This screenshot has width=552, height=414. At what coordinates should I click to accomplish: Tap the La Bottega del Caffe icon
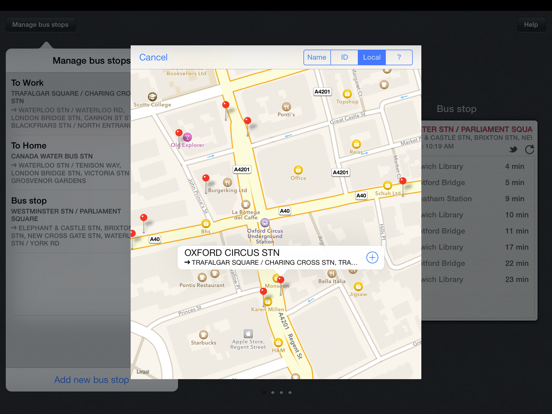[245, 204]
